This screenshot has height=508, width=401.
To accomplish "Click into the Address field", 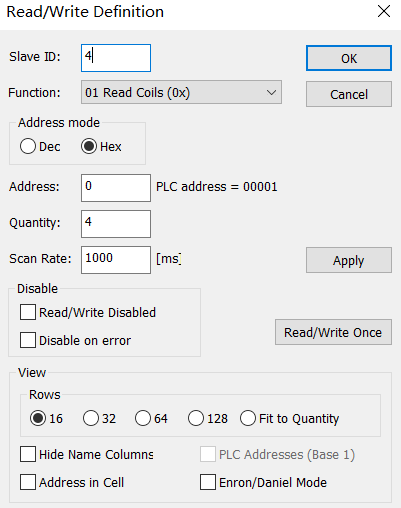I will (116, 188).
